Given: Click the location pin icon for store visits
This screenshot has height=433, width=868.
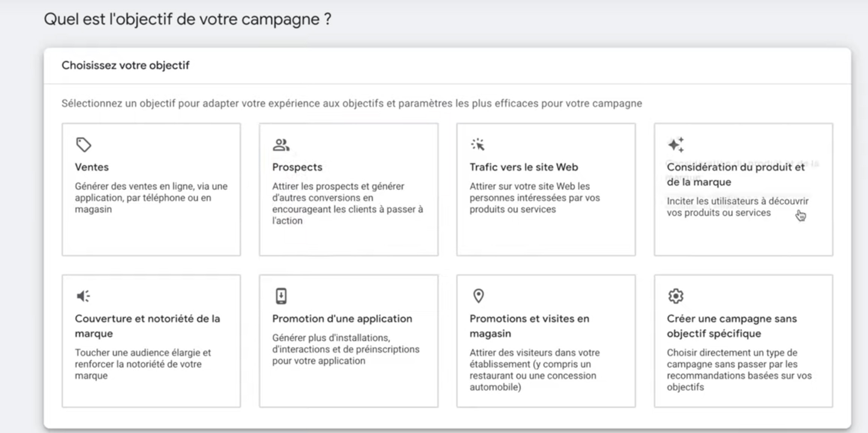Looking at the screenshot, I should click(478, 296).
